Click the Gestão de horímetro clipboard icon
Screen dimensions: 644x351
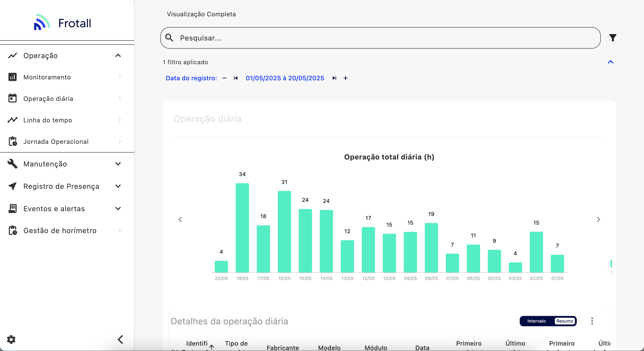13,230
